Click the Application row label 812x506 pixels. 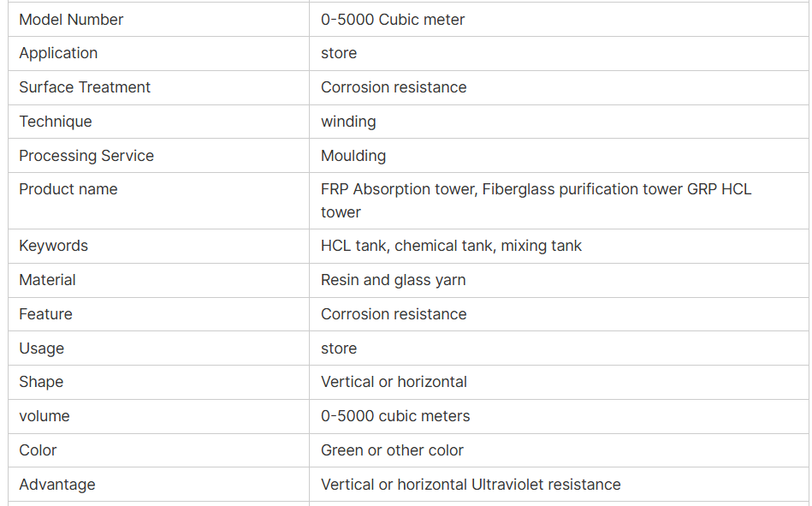[x=58, y=53]
